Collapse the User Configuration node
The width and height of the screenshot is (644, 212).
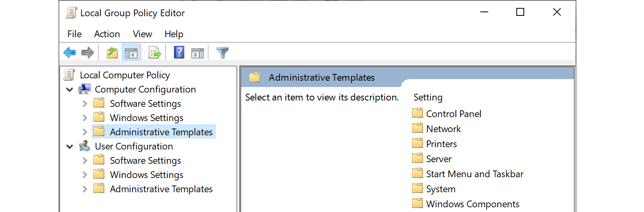(70, 147)
